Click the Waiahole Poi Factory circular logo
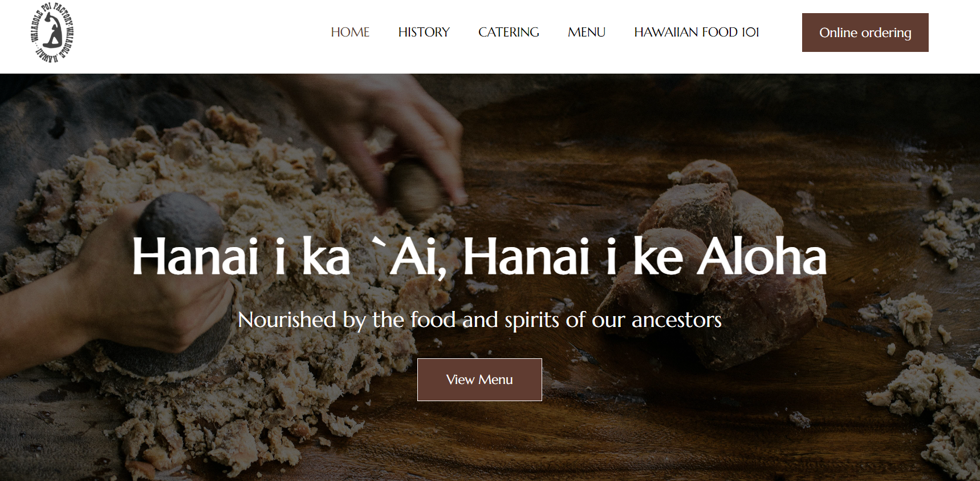Image resolution: width=980 pixels, height=481 pixels. coord(52,33)
